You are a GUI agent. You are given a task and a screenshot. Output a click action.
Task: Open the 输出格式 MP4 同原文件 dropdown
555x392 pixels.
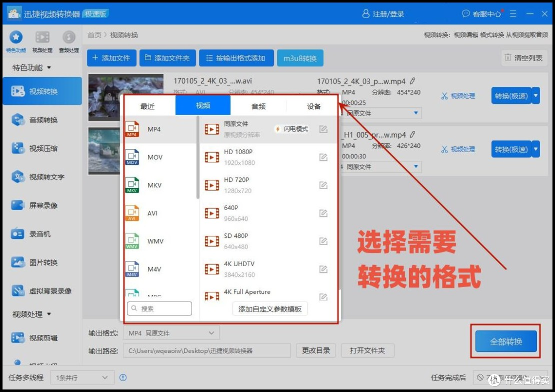coord(171,333)
